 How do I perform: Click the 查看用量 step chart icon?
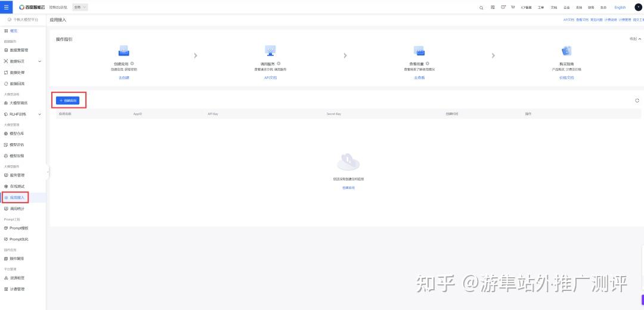pos(419,51)
